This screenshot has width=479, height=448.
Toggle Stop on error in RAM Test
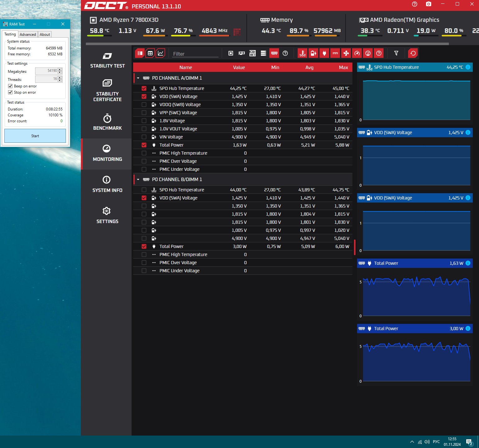[x=10, y=92]
